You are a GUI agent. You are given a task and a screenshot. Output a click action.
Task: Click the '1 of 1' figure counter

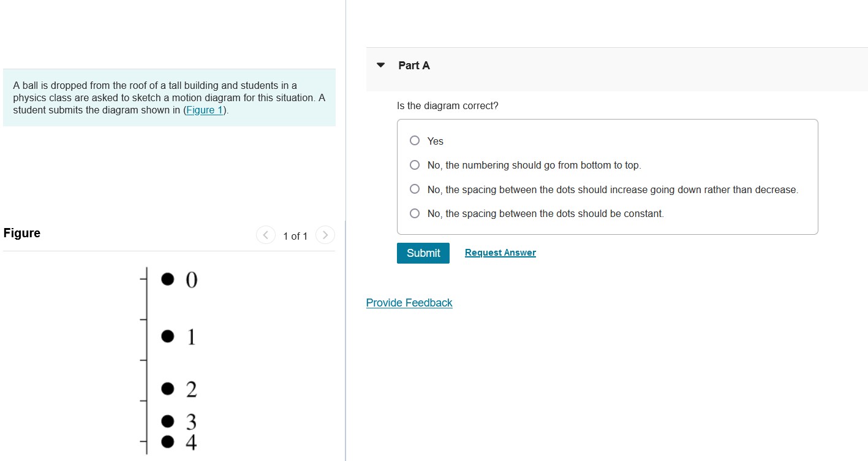pos(295,236)
